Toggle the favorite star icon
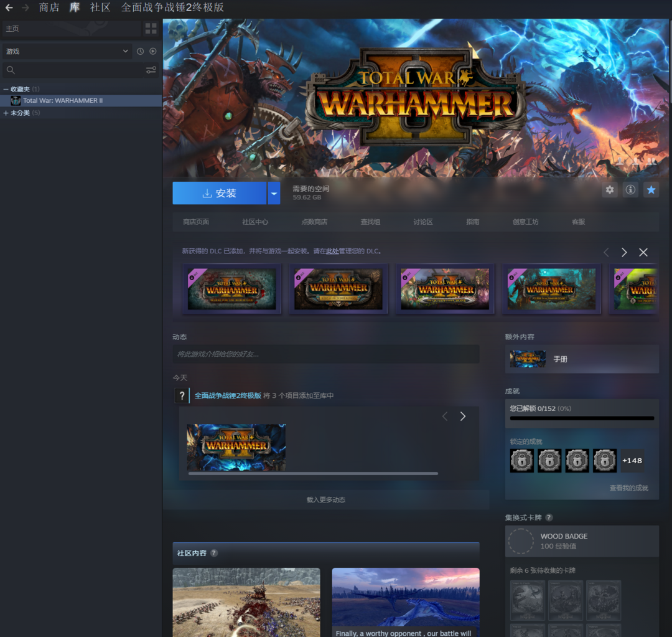 [651, 190]
